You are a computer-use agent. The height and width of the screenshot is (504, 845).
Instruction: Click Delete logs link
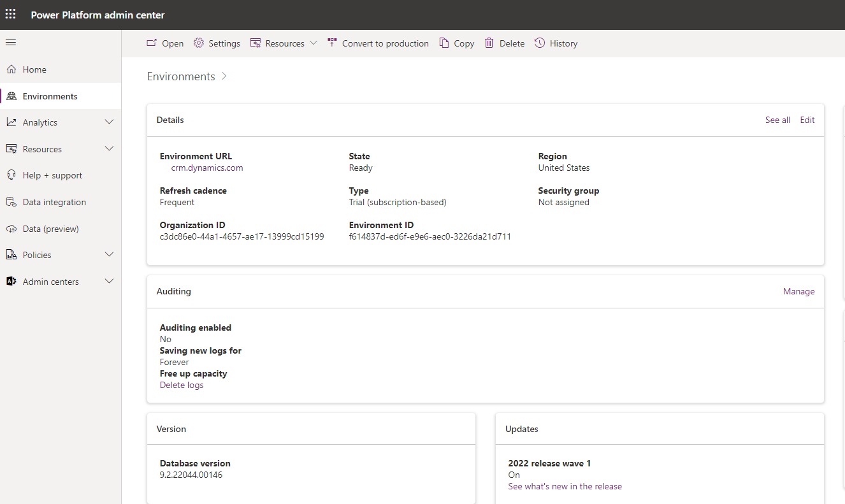182,385
